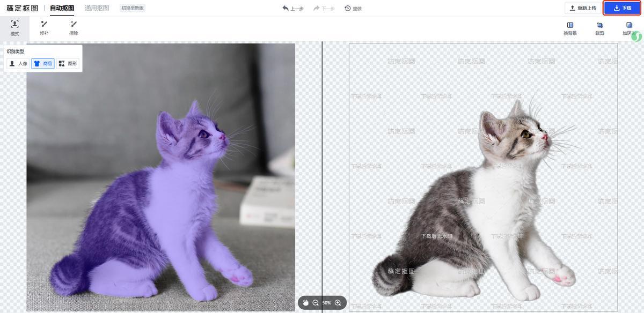Viewport: 644px width, 313px height.
Task: Activate the hand pan tool
Action: click(305, 303)
